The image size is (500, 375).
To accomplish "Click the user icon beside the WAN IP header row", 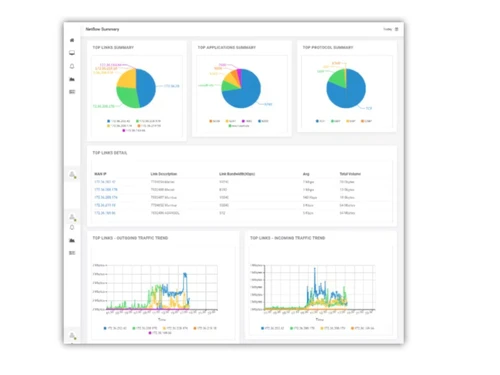I will (72, 174).
